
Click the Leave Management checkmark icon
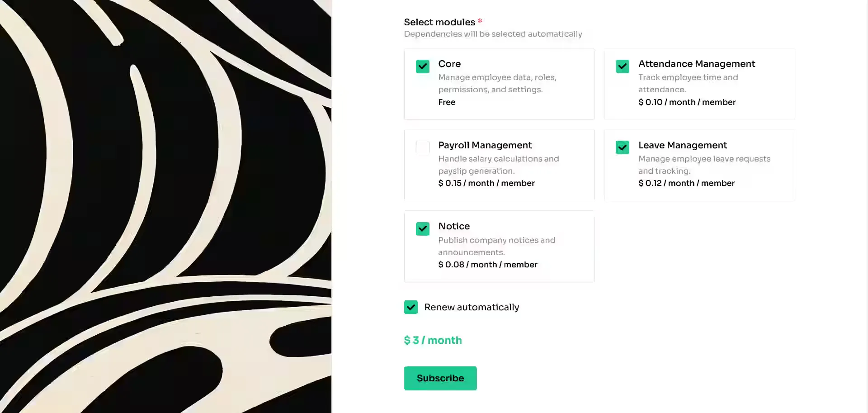(622, 147)
